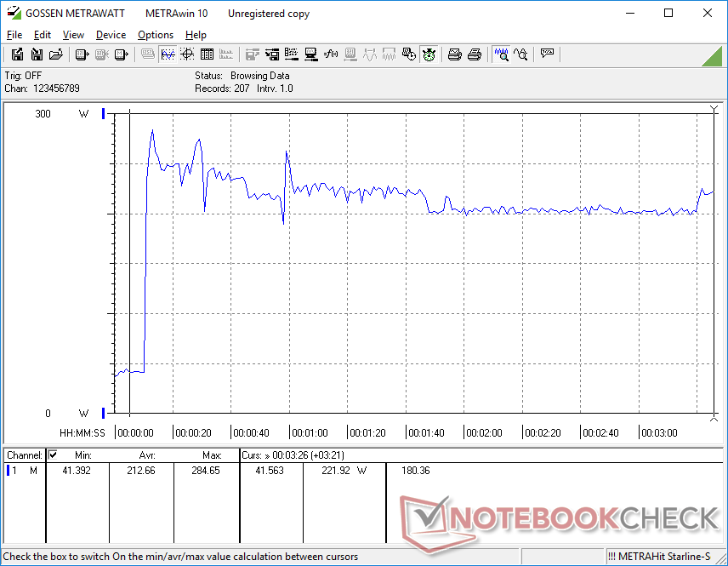This screenshot has width=728, height=566.
Task: Click the blue 0 W lower scale marker
Action: coord(103,413)
